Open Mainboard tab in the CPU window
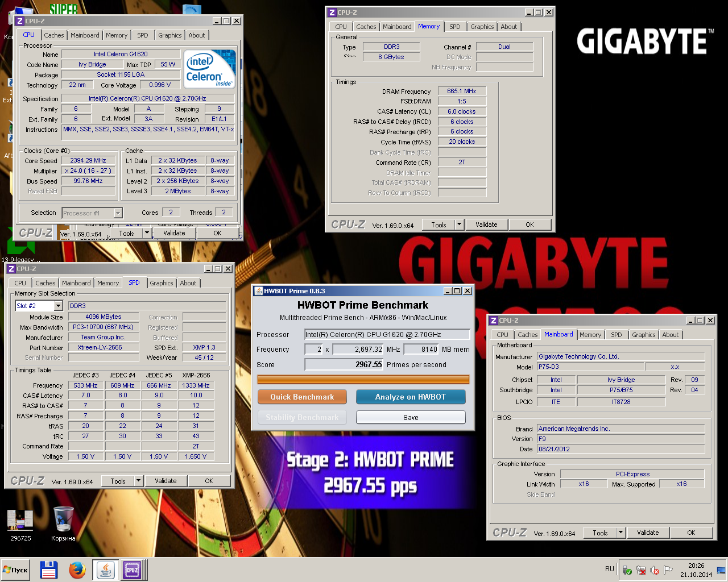The image size is (728, 582). 85,35
